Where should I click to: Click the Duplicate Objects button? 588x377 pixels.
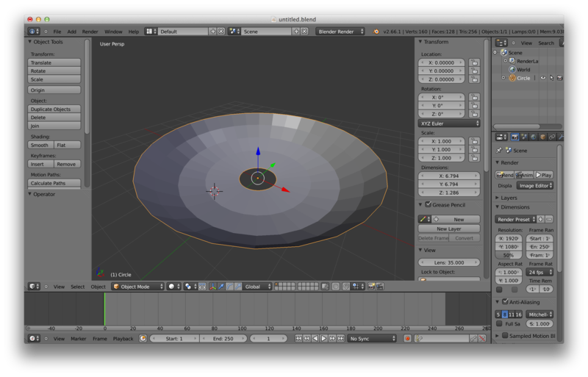54,109
